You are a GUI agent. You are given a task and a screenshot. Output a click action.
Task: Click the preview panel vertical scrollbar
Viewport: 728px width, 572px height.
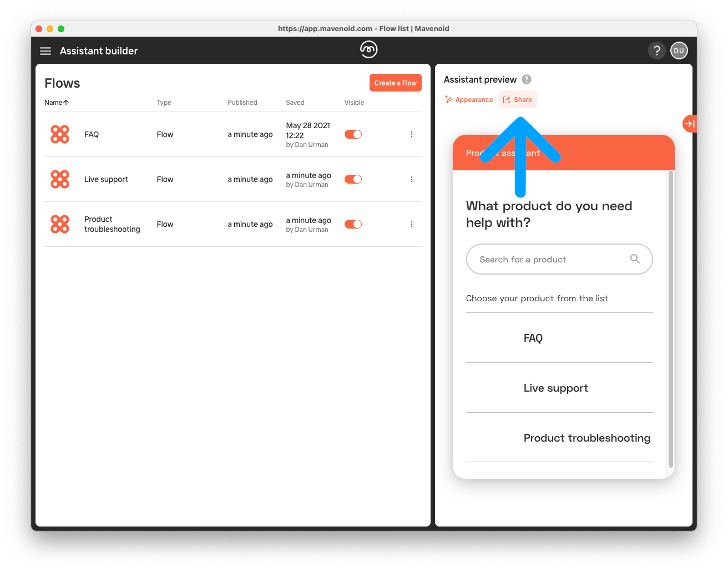(x=671, y=319)
